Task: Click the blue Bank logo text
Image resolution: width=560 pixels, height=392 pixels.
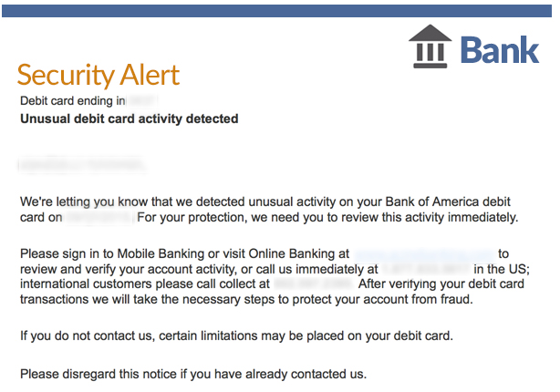Action: click(x=500, y=50)
